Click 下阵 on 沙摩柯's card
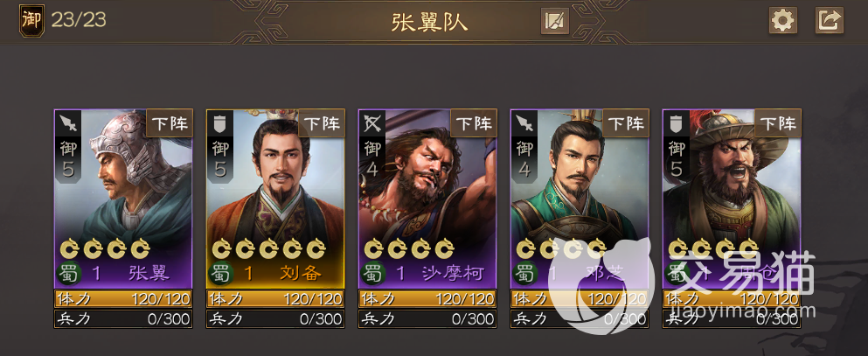This screenshot has width=868, height=356. (x=474, y=123)
